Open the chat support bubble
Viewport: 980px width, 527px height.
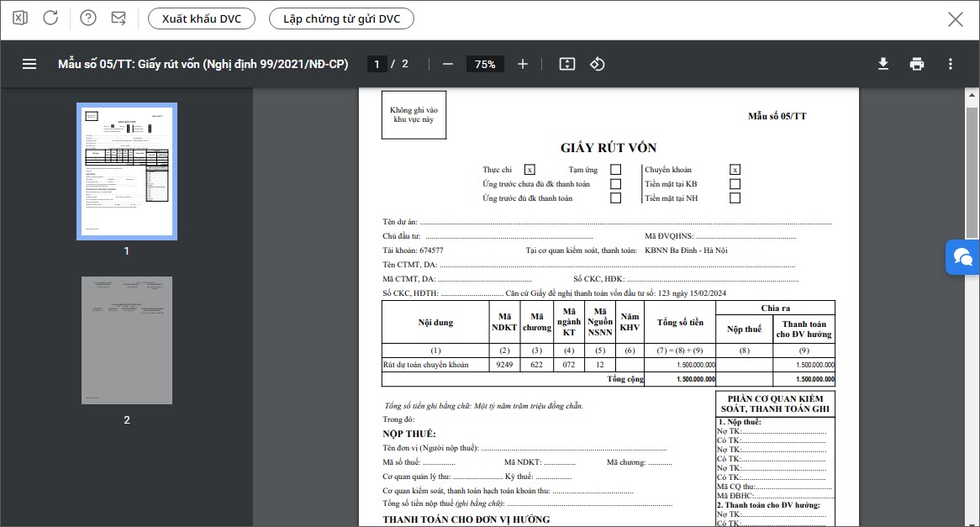[963, 257]
